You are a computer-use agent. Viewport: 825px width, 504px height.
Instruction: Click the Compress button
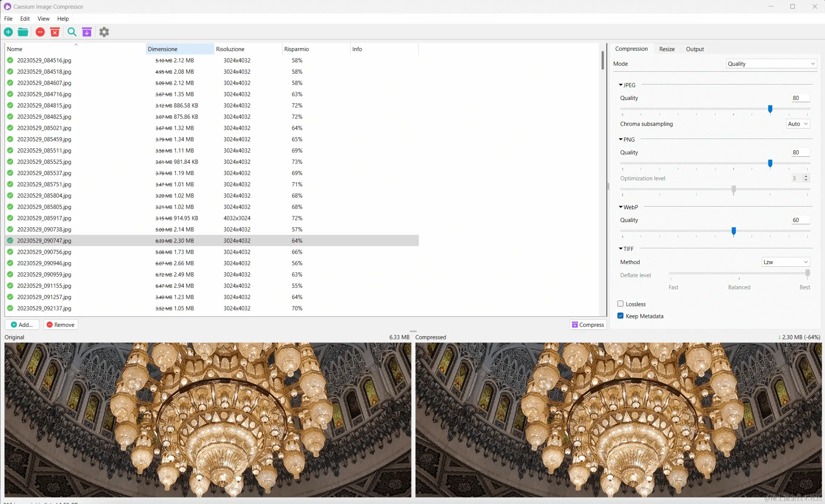tap(588, 325)
